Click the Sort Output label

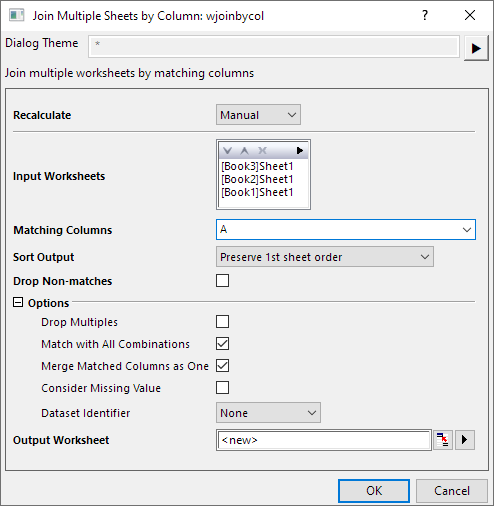pyautogui.click(x=44, y=257)
